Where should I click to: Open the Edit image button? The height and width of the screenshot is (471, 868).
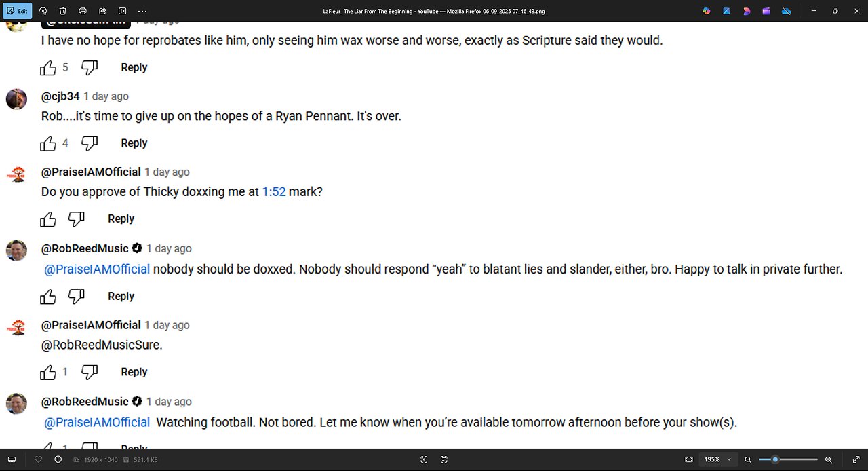18,11
